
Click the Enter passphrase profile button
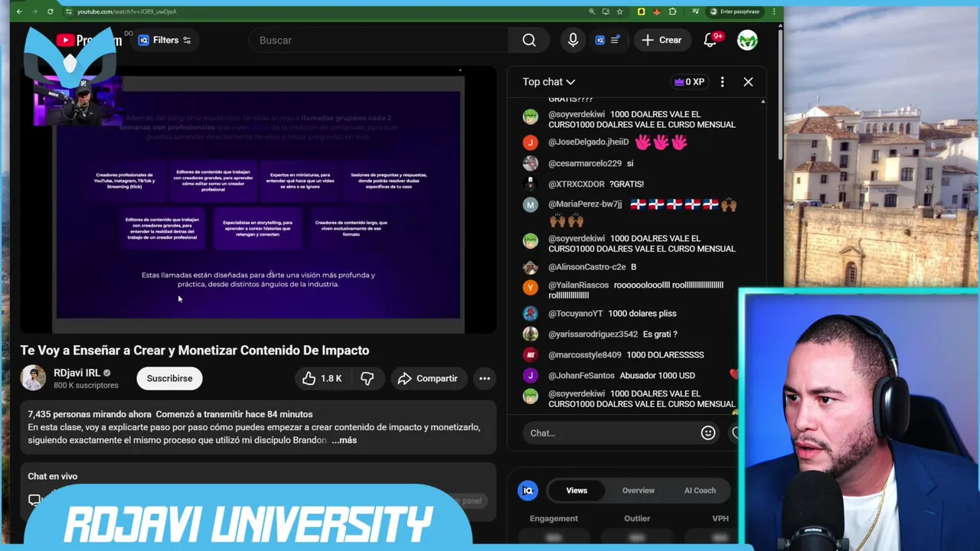(x=735, y=11)
